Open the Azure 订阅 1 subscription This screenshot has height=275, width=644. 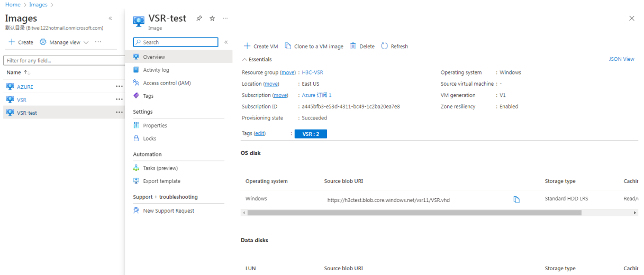pyautogui.click(x=316, y=95)
